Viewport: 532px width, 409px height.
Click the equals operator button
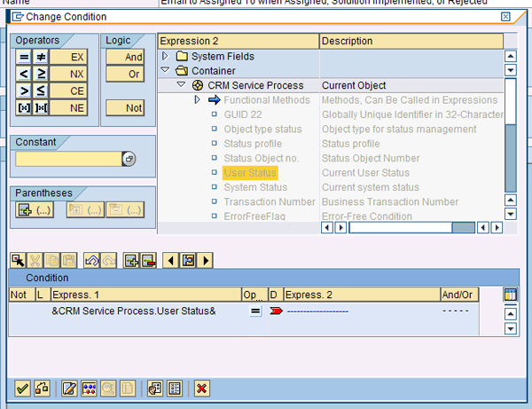(24, 57)
